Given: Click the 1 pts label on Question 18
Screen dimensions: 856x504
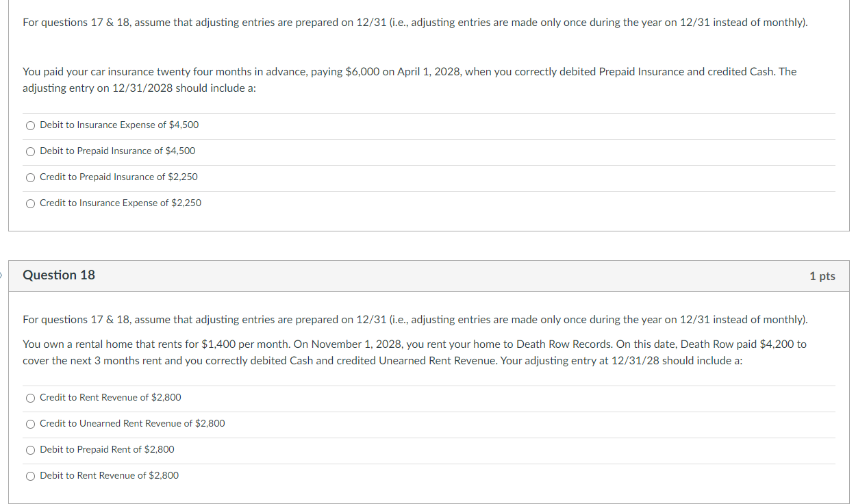Looking at the screenshot, I should pyautogui.click(x=823, y=276).
